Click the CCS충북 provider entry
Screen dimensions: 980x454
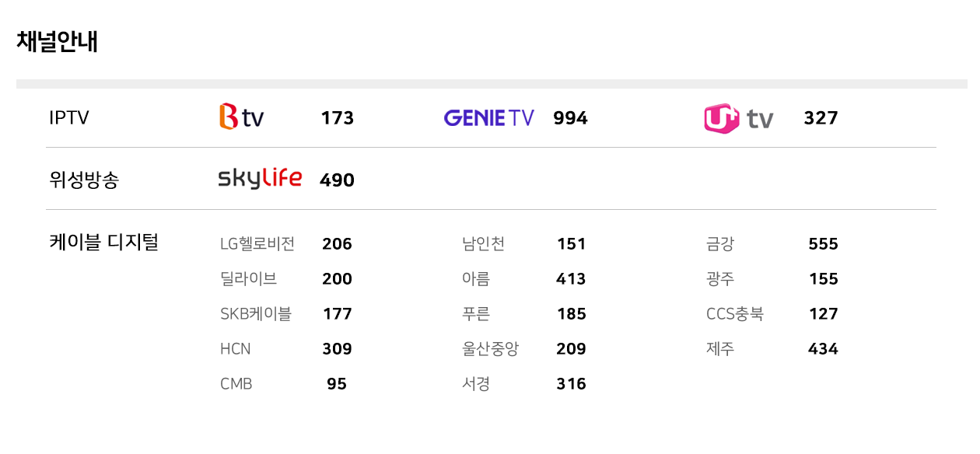735,314
